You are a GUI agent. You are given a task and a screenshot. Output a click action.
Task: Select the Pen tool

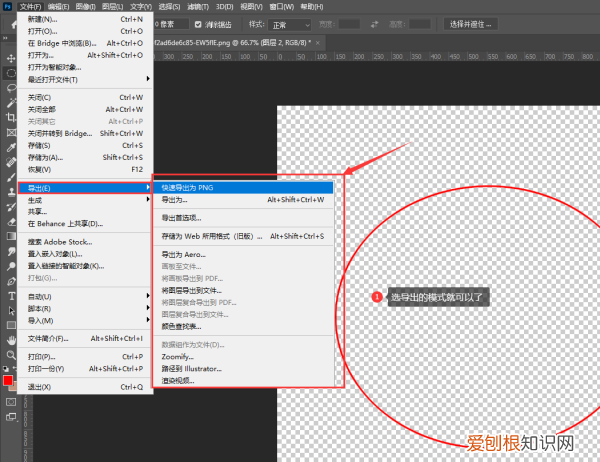(x=11, y=281)
